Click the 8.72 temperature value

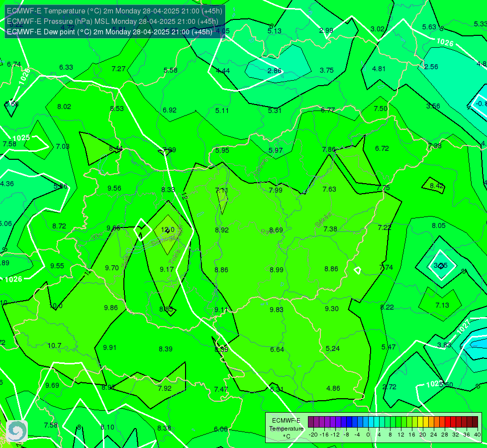point(59,226)
